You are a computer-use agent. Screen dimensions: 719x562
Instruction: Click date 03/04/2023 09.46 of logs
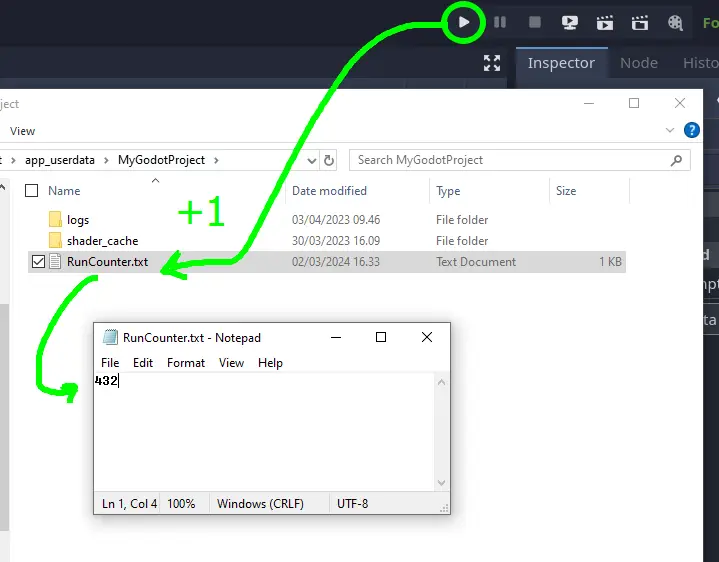click(336, 220)
